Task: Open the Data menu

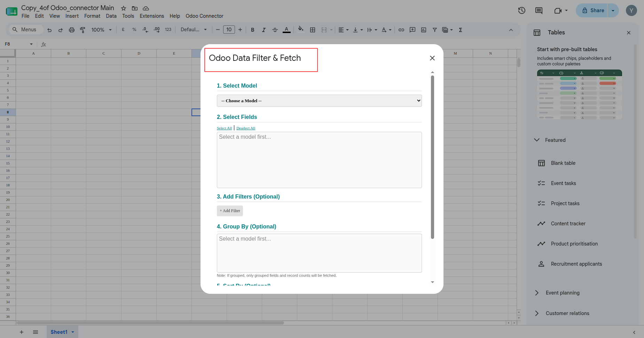Action: (x=111, y=16)
